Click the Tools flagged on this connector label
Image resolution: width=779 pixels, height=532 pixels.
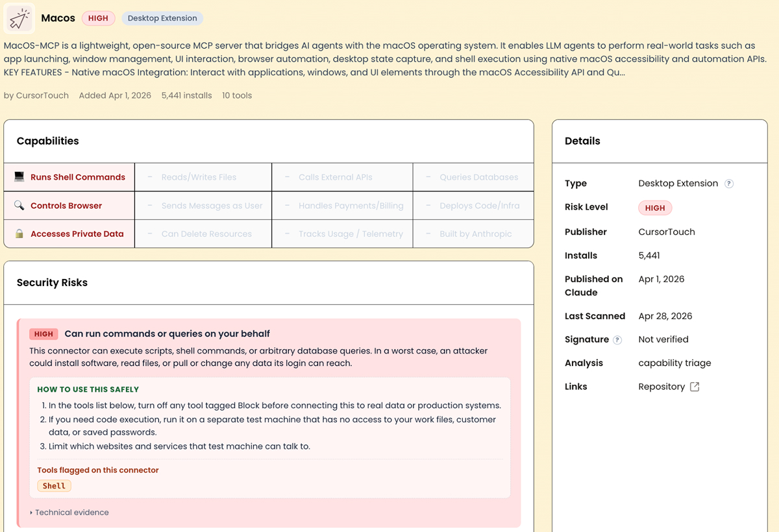point(98,470)
